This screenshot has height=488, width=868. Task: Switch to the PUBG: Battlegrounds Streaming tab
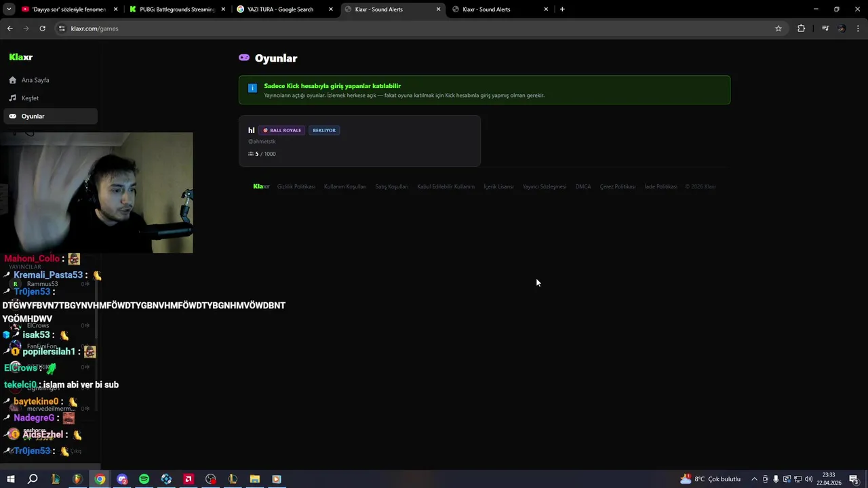[x=178, y=9]
